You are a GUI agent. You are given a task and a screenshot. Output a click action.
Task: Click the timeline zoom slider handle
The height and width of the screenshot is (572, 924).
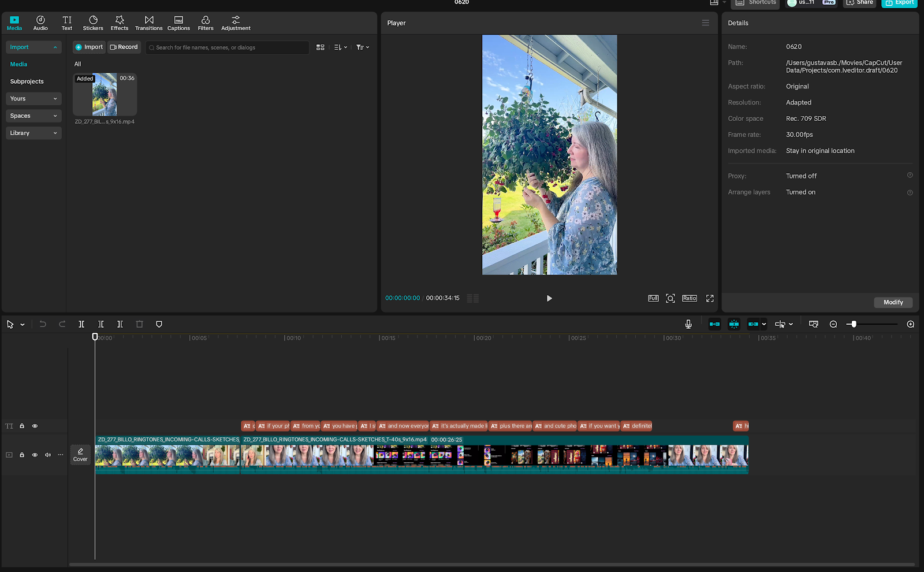point(854,324)
